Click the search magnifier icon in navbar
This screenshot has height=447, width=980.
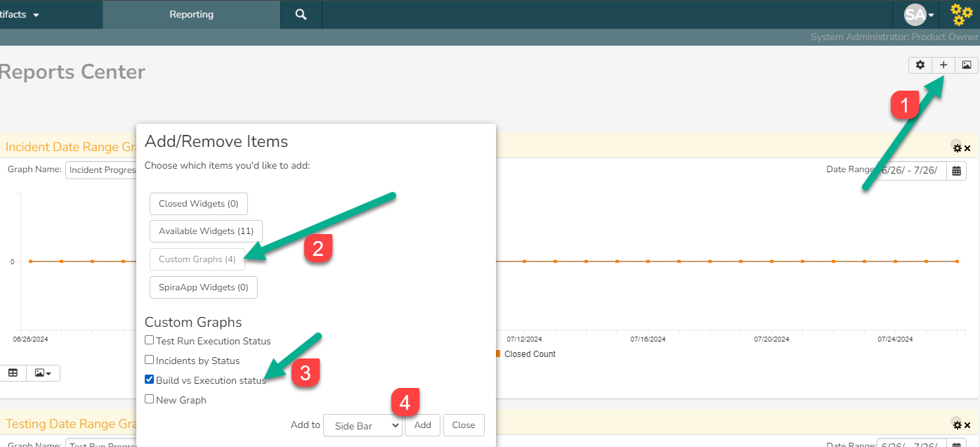[x=301, y=14]
